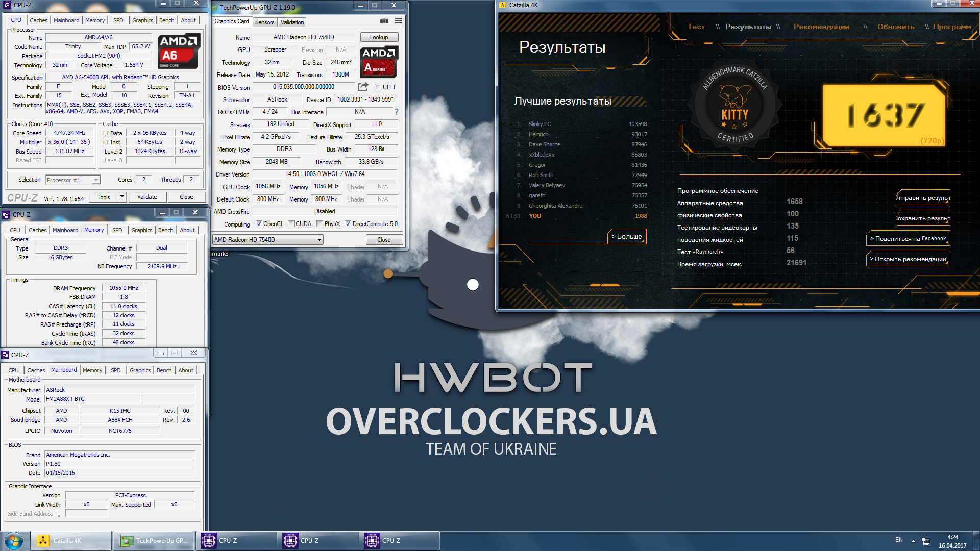Image resolution: width=980 pixels, height=551 pixels.
Task: Click the Validate button in CPU-Z
Action: [147, 197]
